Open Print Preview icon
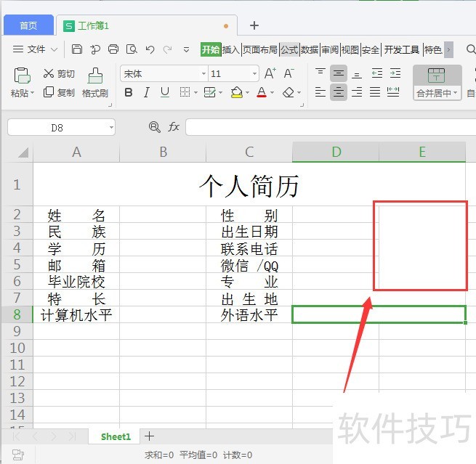The image size is (476, 464). [132, 49]
